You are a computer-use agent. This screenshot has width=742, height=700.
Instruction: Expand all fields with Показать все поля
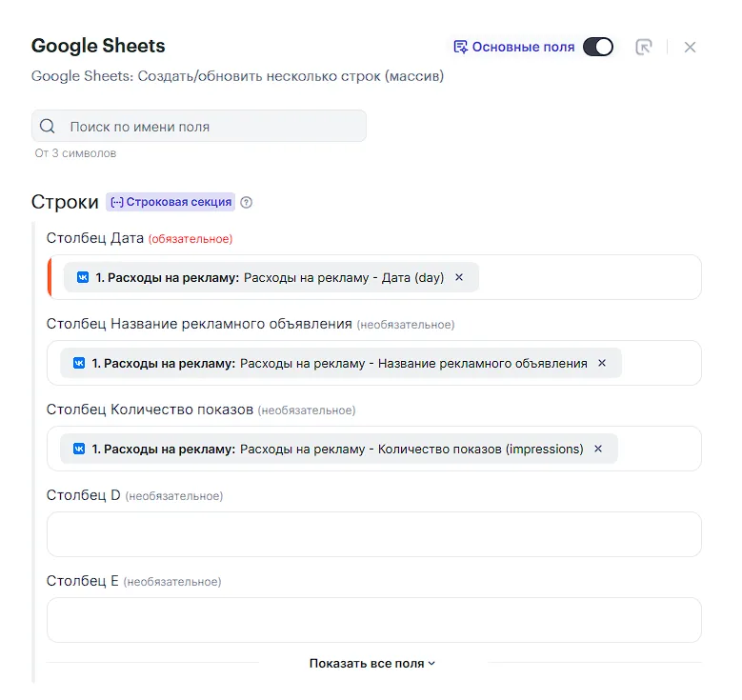(x=372, y=663)
